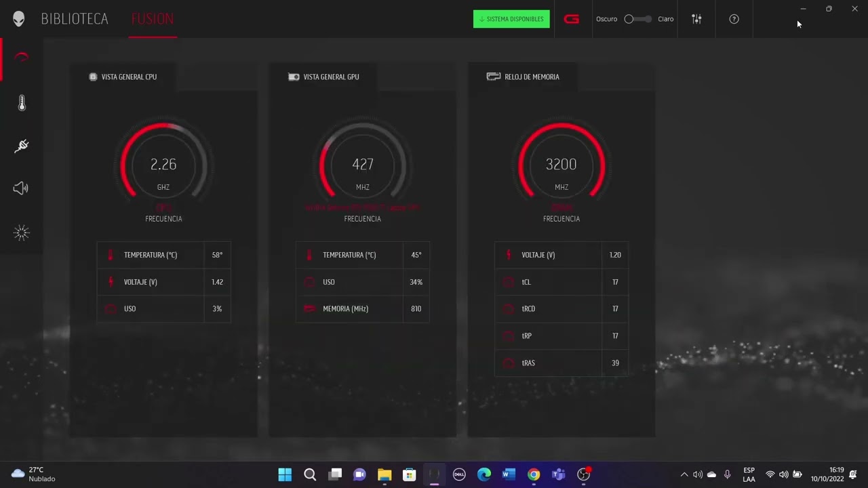Open help via the question mark icon

[x=734, y=19]
